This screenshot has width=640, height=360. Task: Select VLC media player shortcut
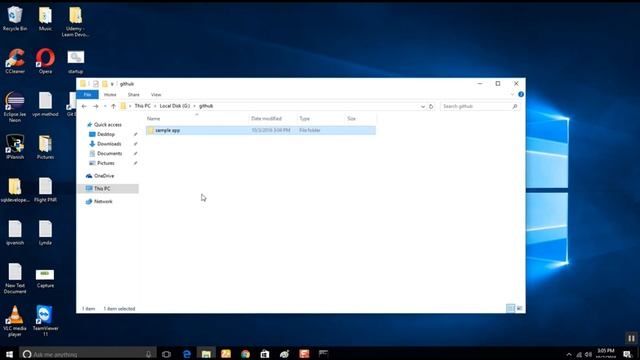coord(15,321)
